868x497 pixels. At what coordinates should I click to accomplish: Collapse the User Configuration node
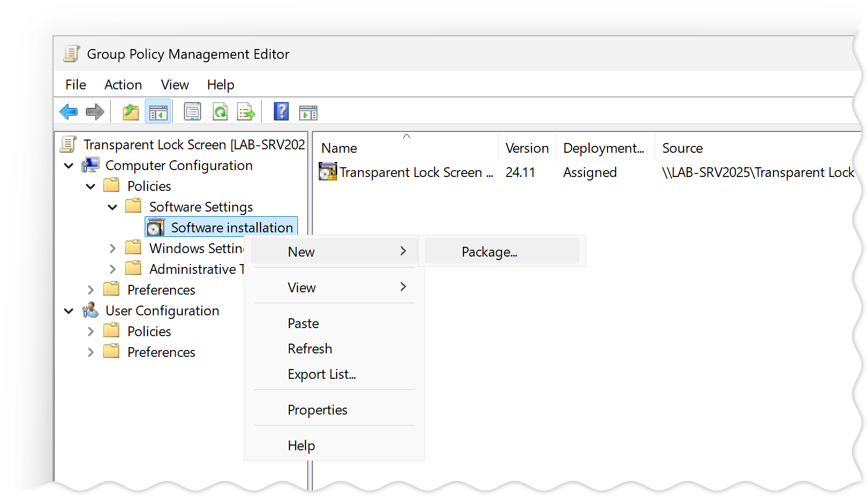click(69, 311)
